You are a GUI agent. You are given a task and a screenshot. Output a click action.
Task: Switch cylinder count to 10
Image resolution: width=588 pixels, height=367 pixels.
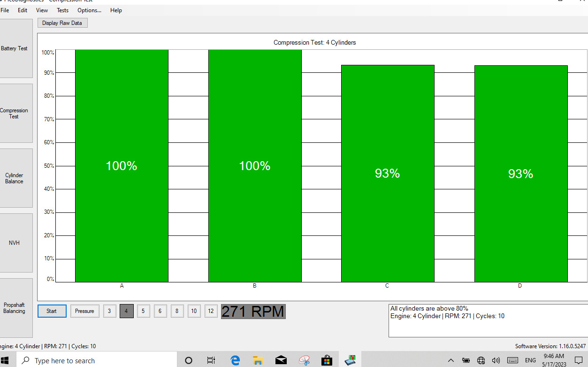[x=194, y=311]
